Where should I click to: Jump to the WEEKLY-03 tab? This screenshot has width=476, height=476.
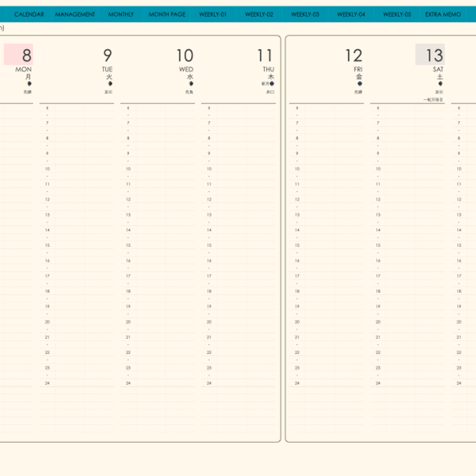(x=305, y=14)
